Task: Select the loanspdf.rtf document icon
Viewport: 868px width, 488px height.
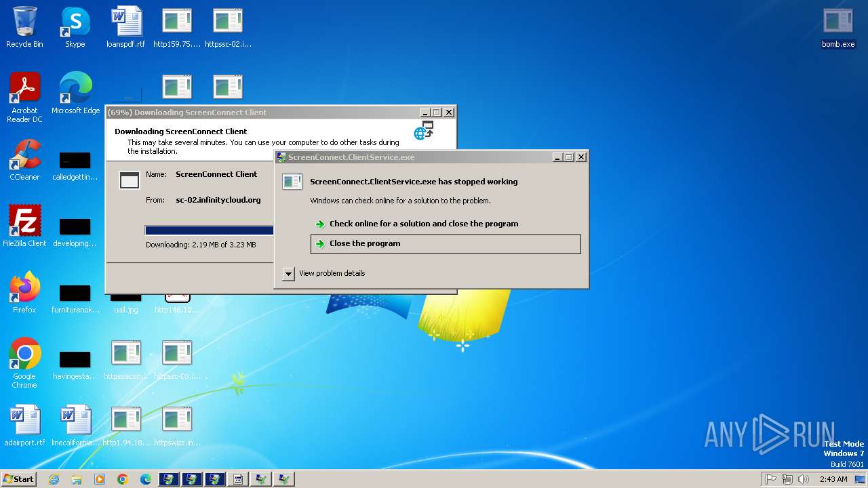Action: coord(126,27)
